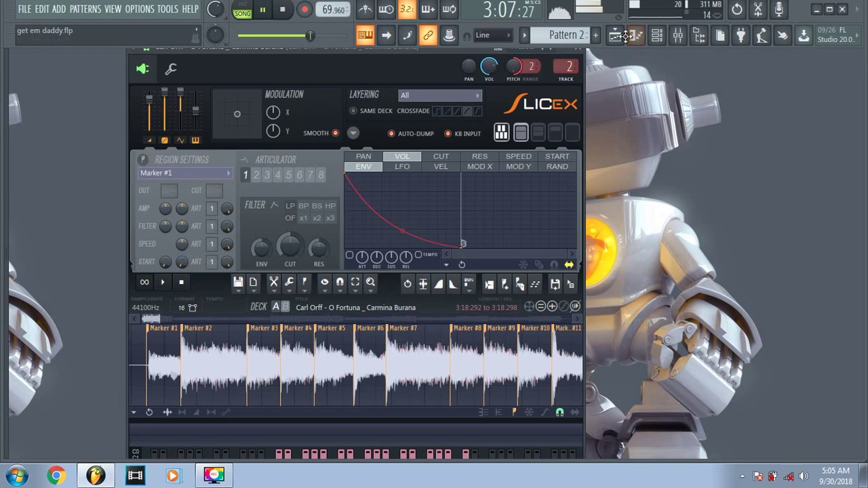Click the fade-in ramp icon
868x488 pixels.
coord(438,284)
